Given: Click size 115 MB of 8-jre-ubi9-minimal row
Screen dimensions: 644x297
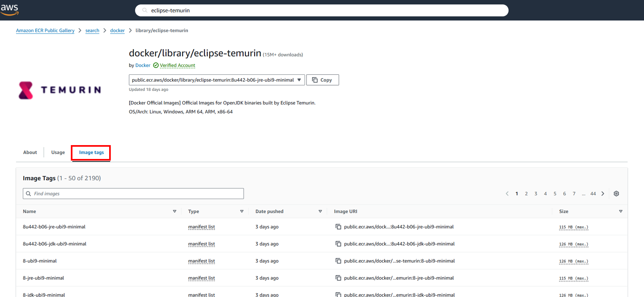Looking at the screenshot, I should (573, 278).
